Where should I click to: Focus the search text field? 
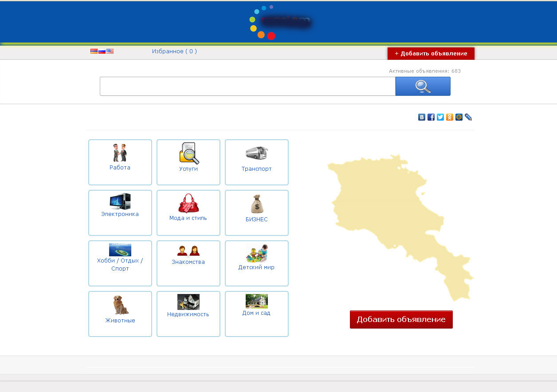[x=247, y=86]
